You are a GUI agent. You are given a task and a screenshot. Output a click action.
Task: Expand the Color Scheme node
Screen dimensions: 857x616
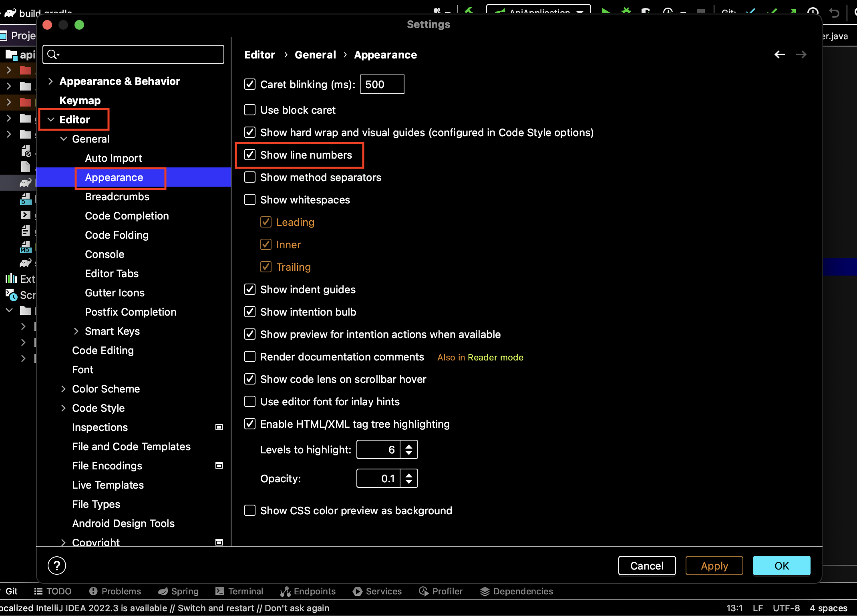[x=63, y=389]
